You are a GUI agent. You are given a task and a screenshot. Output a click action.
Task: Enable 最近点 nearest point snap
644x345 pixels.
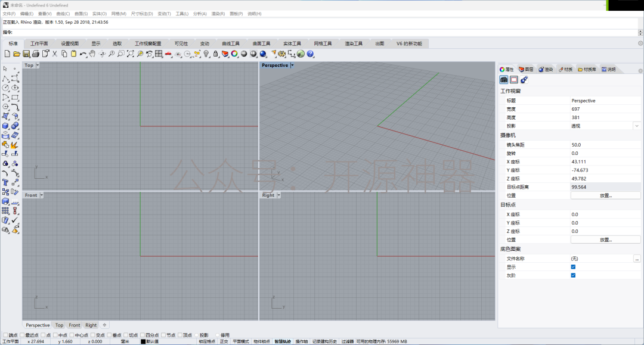pos(23,335)
